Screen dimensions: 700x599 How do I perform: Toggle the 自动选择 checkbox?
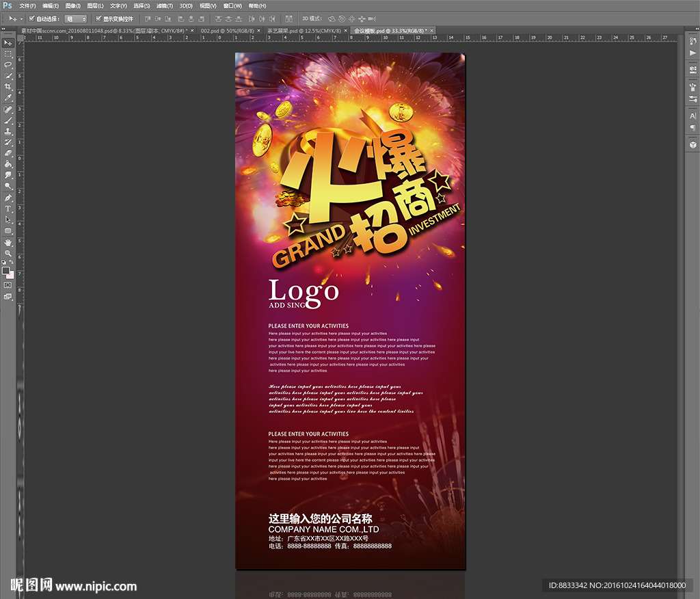(31, 18)
